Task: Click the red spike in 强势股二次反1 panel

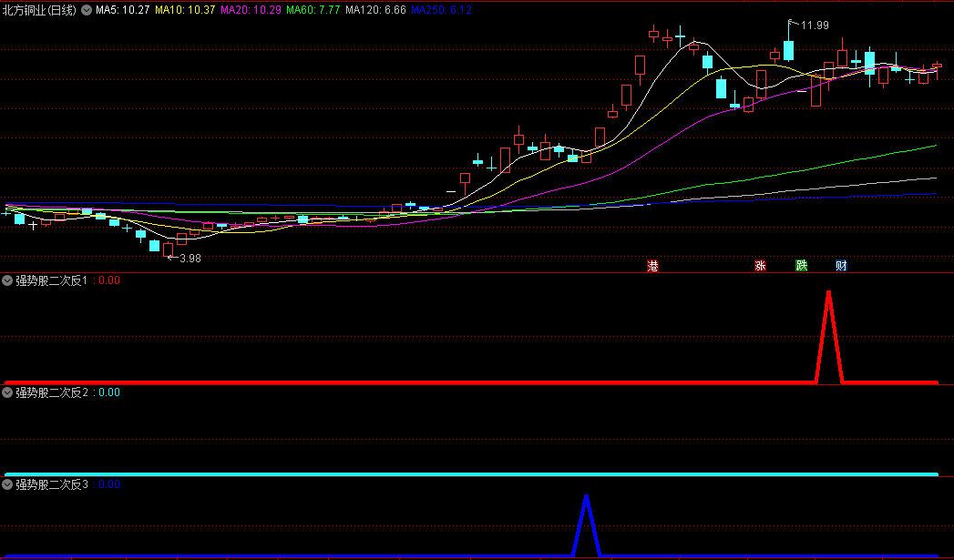Action: [x=828, y=338]
